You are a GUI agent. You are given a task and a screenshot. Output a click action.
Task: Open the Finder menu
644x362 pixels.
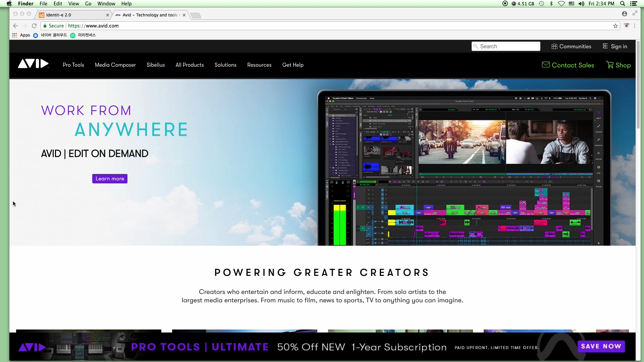25,4
